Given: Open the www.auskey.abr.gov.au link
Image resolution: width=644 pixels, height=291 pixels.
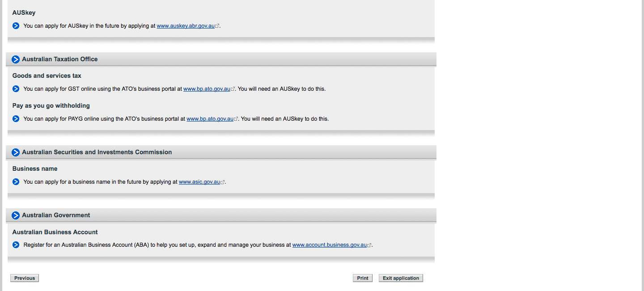Looking at the screenshot, I should coord(186,26).
